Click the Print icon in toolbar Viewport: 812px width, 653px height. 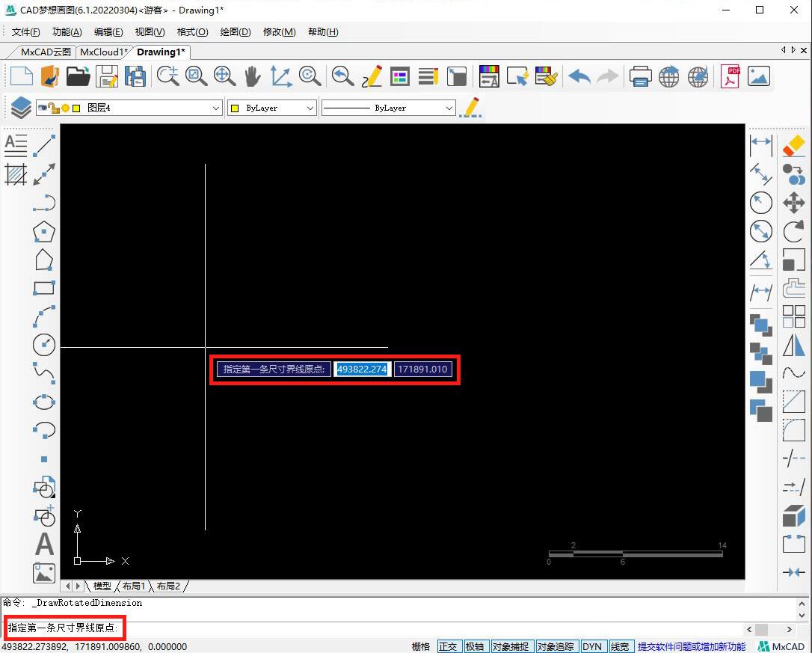click(640, 76)
